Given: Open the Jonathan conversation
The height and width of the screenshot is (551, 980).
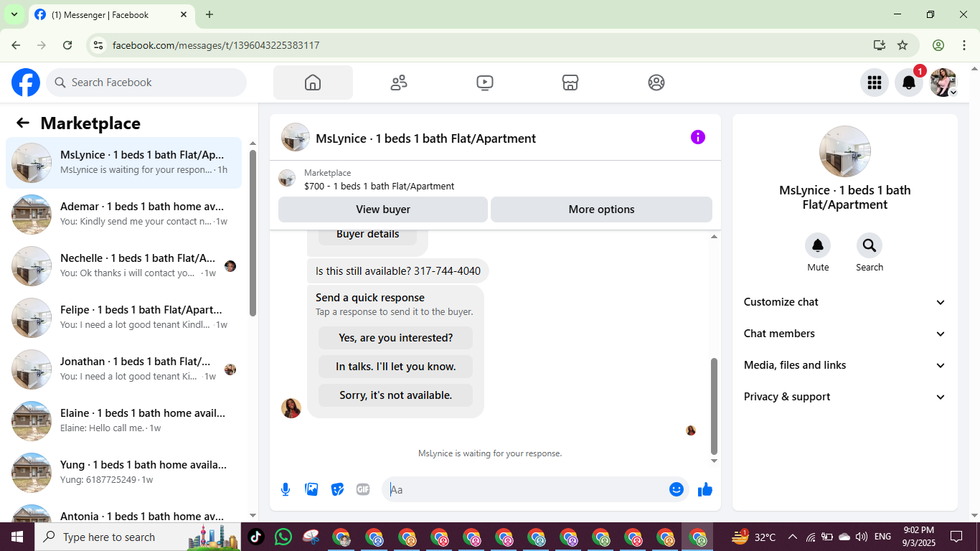Looking at the screenshot, I should (x=124, y=369).
